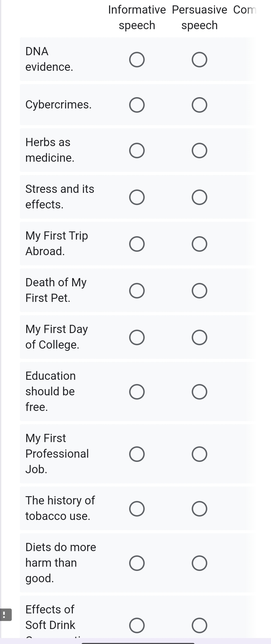
Task: Pick Informative speech for My First Day of College
Action: click(137, 338)
